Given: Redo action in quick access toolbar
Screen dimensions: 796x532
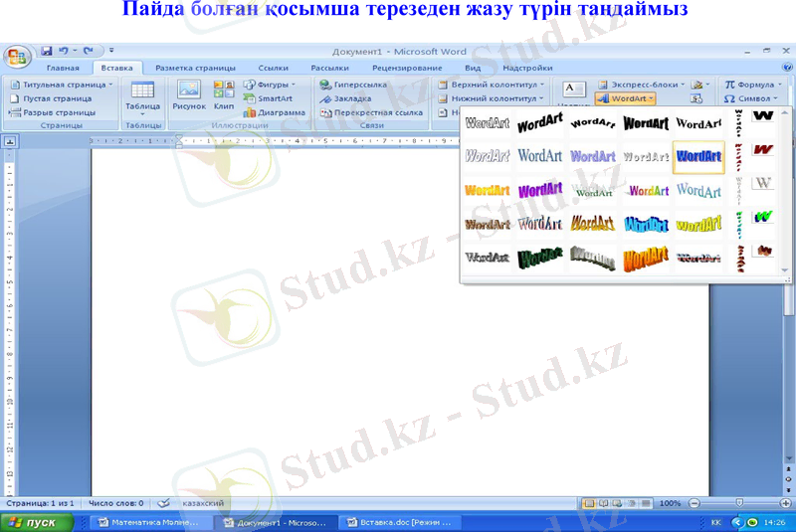Looking at the screenshot, I should pyautogui.click(x=89, y=51).
